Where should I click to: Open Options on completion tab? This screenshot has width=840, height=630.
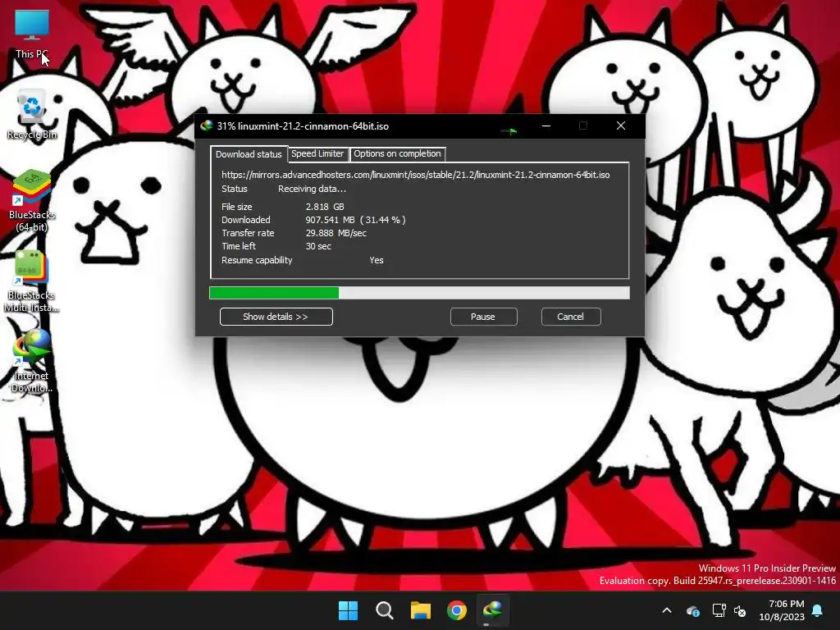[x=398, y=153]
